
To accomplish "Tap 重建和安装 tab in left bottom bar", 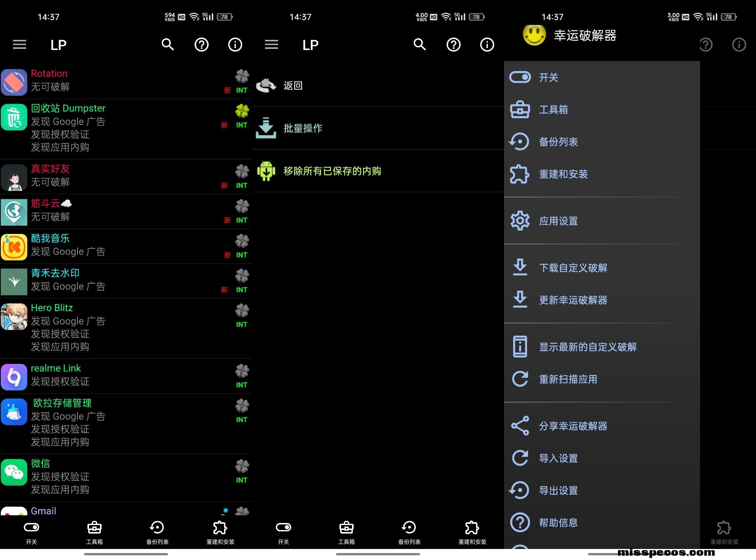I will (x=220, y=533).
